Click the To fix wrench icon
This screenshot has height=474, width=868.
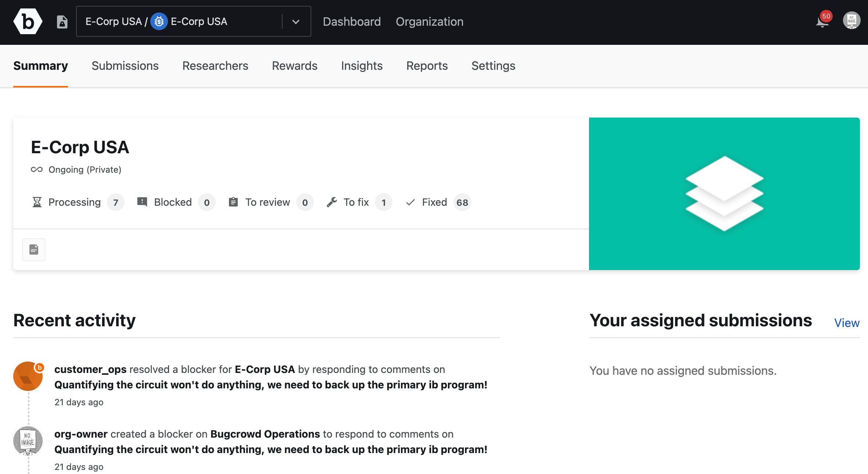332,202
